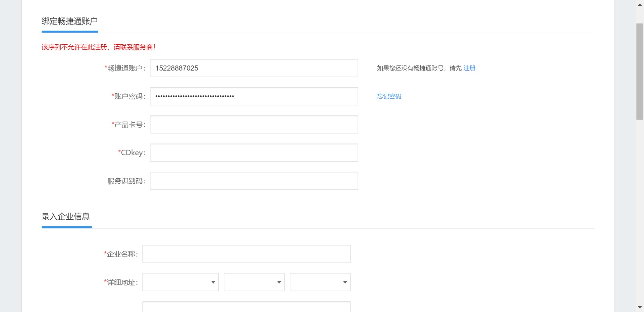Open the first 详细地址 province dropdown
The width and height of the screenshot is (644, 312).
coord(180,282)
